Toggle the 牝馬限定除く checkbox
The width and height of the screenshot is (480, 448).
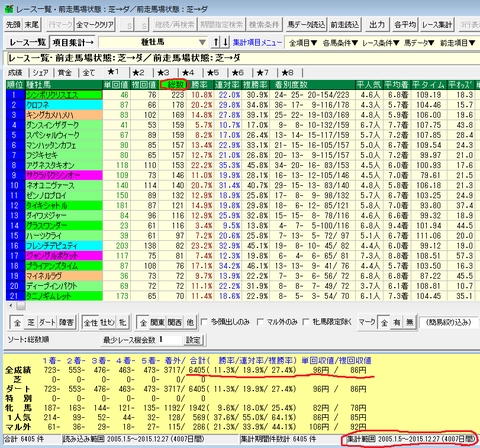(x=306, y=322)
